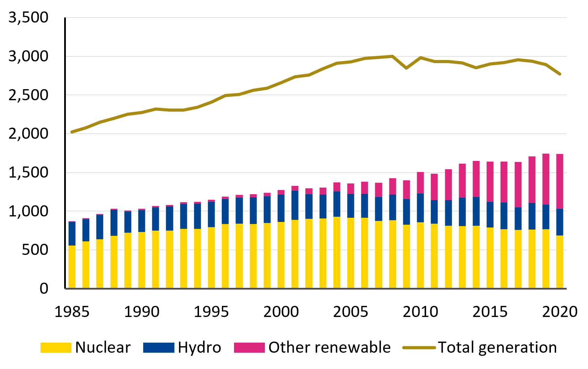Click the 2,000 y-axis value label
Screen dimensions: 588x369
pos(28,134)
